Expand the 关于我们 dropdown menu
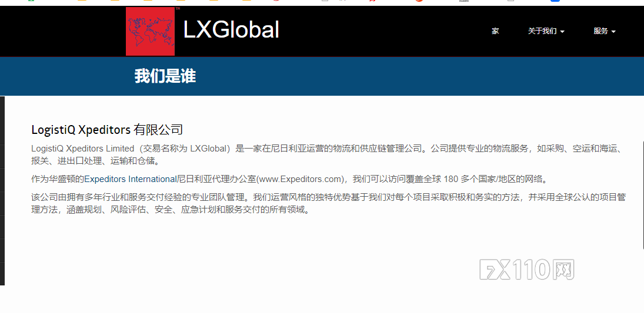 coord(546,31)
